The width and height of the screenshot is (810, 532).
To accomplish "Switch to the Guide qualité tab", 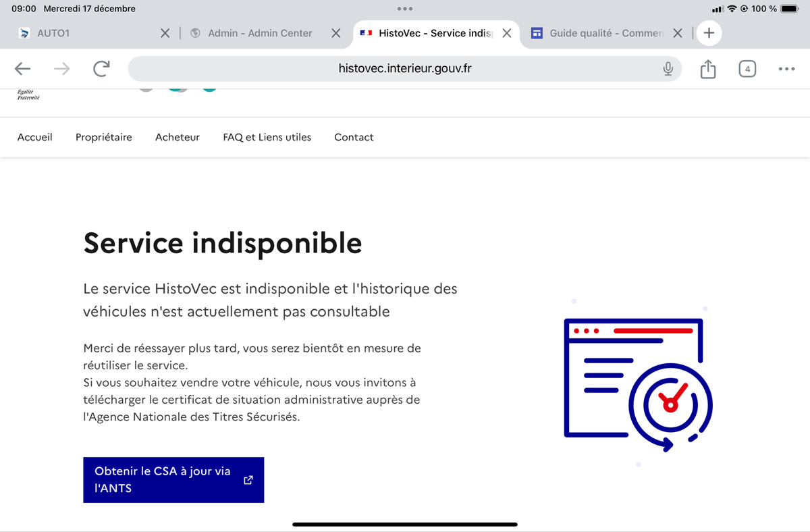I will click(601, 33).
